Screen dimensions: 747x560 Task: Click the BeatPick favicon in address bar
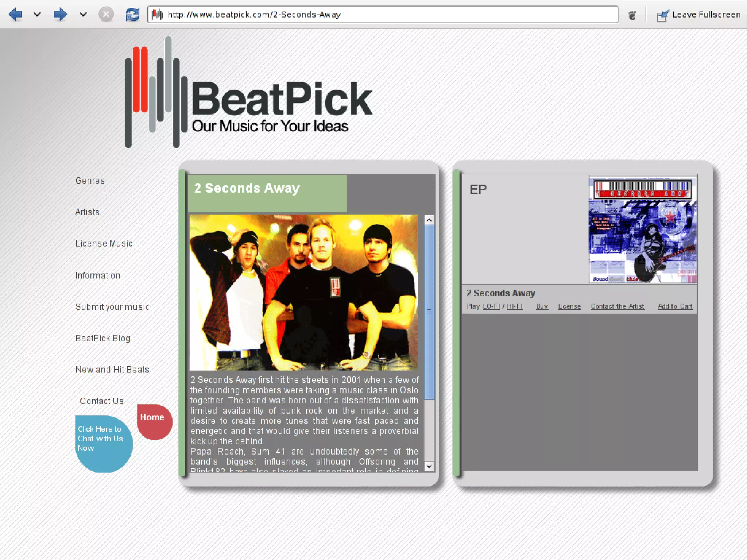point(157,15)
